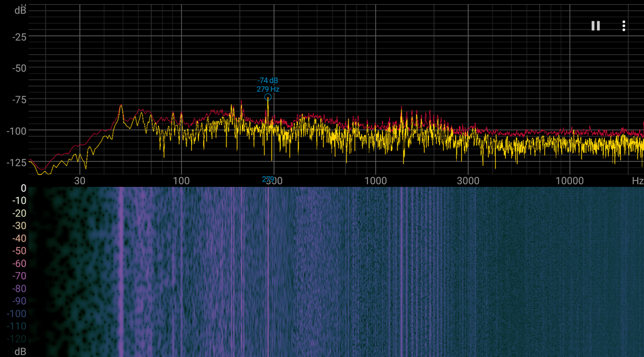Click the 100 Hz frequency axis label
Viewport: 644px width, 357px height.
coord(181,181)
